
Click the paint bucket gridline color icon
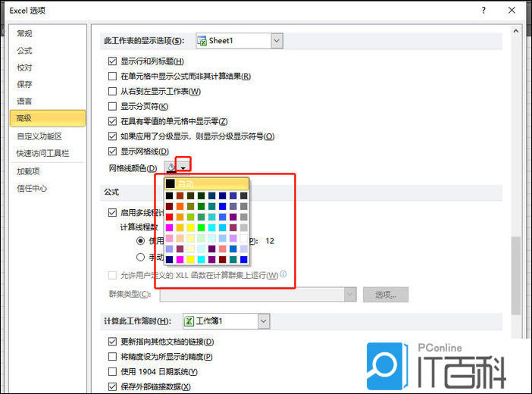coord(171,167)
